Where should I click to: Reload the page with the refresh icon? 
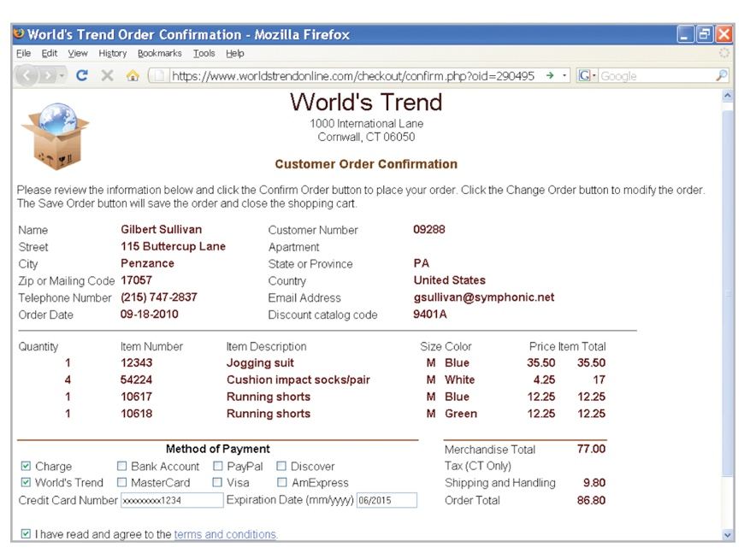82,76
